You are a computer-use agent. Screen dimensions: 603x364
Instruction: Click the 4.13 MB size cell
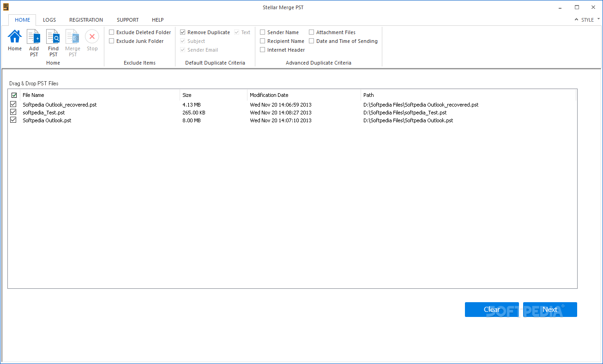[x=192, y=105]
